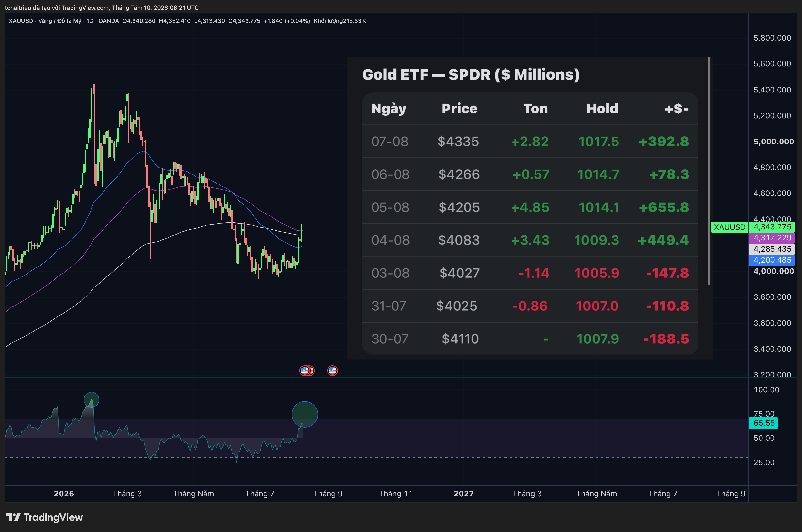802x532 pixels.
Task: Click the 2026 time axis label
Action: [x=64, y=494]
